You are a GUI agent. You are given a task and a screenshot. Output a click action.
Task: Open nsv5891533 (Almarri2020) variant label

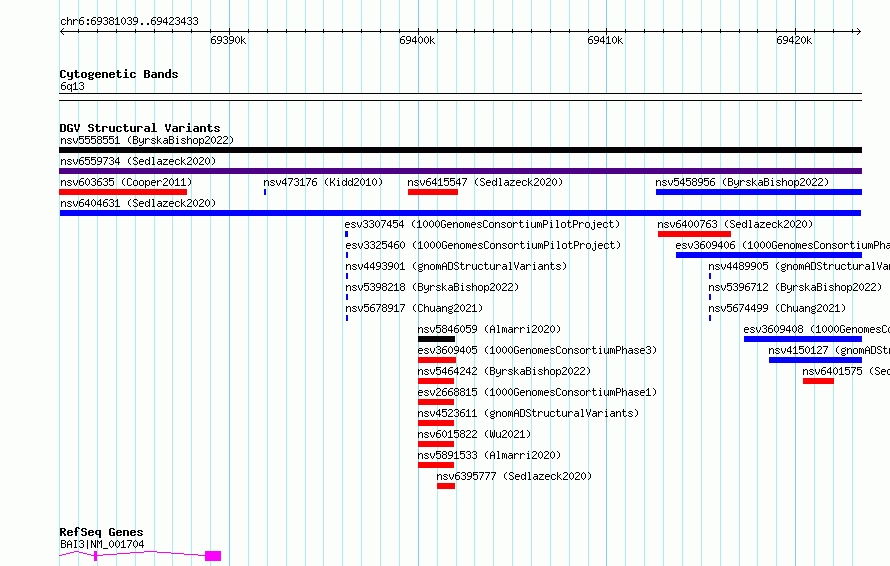489,455
